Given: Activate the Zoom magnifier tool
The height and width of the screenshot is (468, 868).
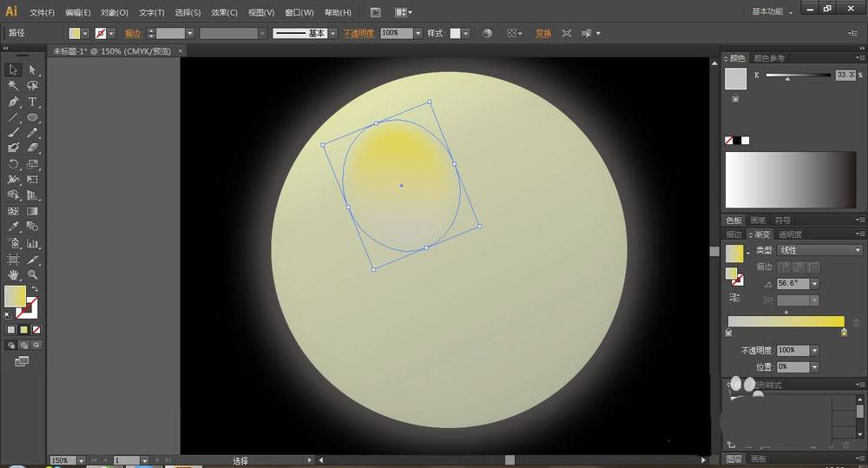Looking at the screenshot, I should [x=32, y=274].
